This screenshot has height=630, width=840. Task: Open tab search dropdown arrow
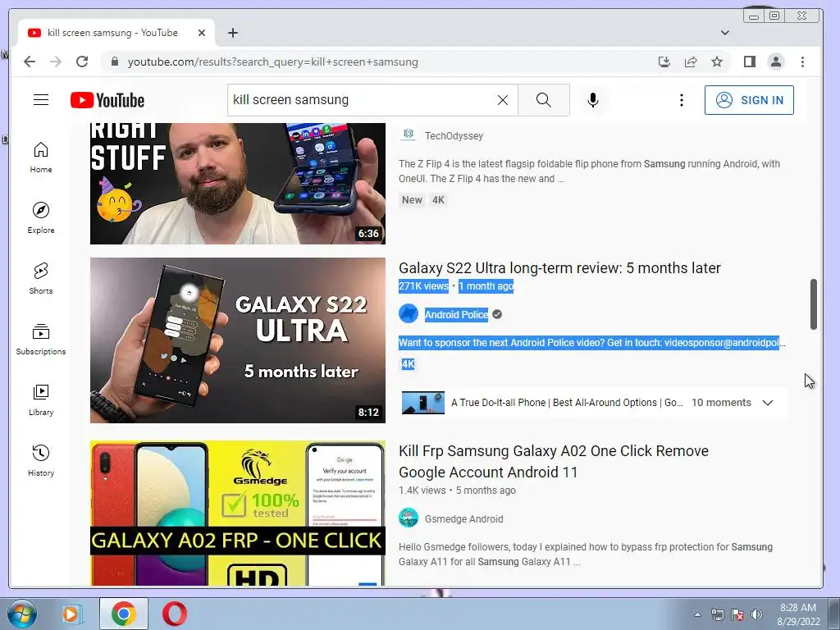[x=725, y=33]
